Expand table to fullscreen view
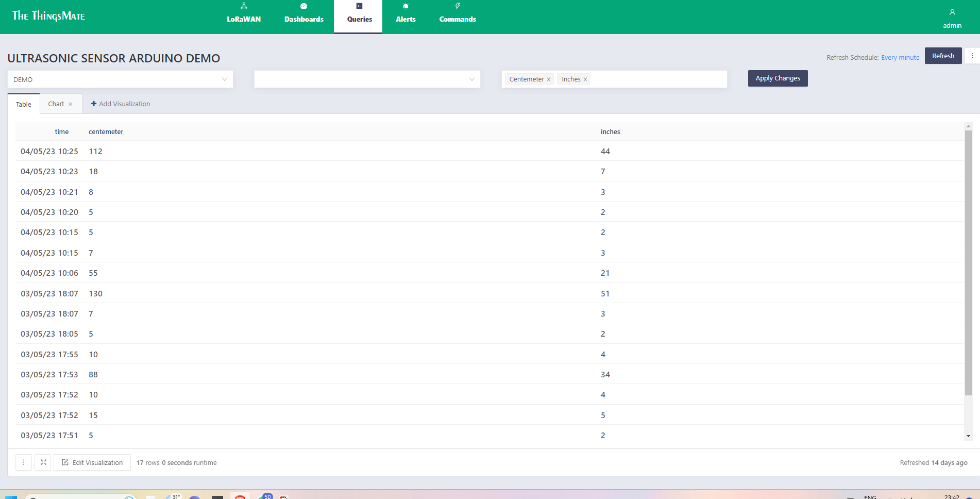This screenshot has width=980, height=499. pos(43,462)
